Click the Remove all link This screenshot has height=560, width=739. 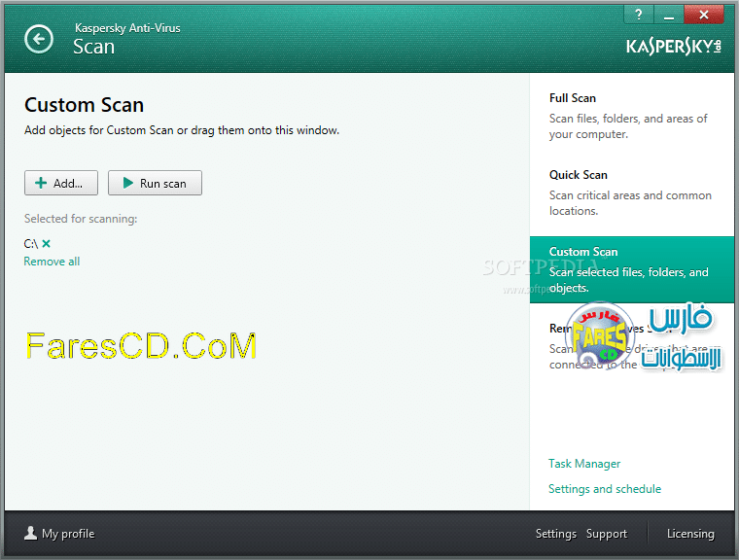tap(52, 262)
